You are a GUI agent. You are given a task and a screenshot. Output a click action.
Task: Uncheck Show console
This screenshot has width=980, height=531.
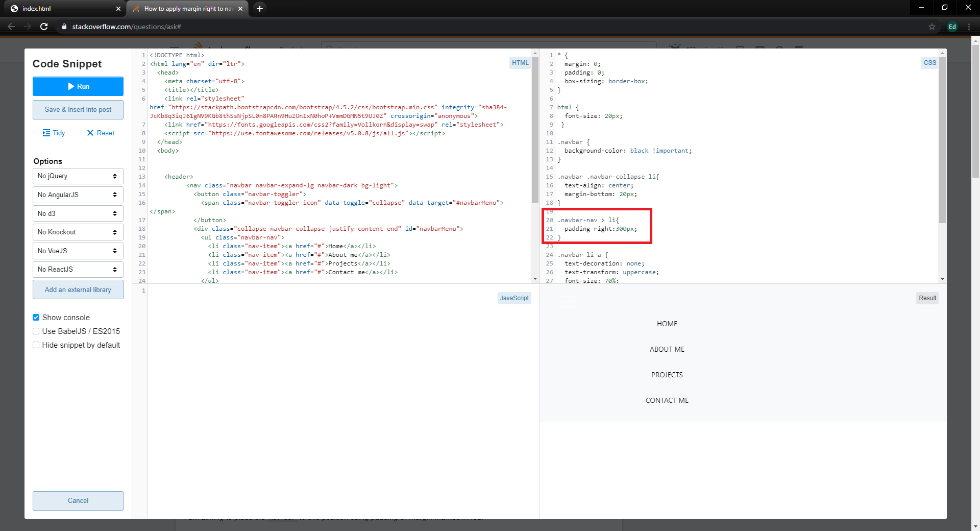[x=36, y=317]
